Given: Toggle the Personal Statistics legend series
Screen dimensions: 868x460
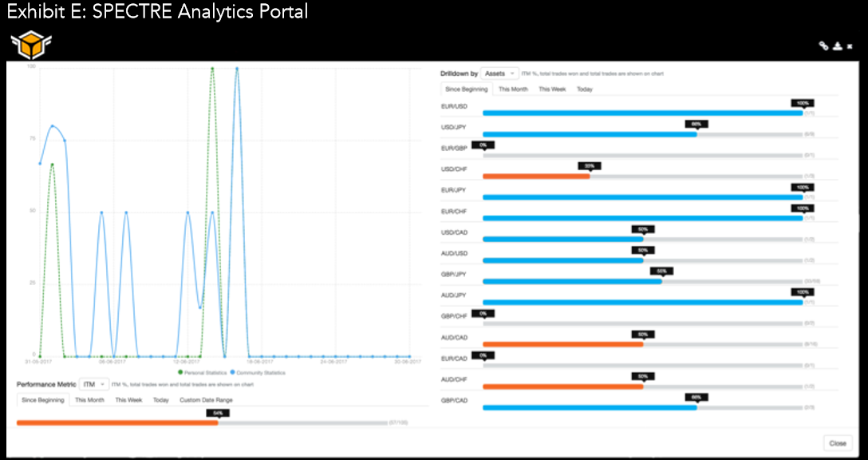Looking at the screenshot, I should (x=203, y=372).
